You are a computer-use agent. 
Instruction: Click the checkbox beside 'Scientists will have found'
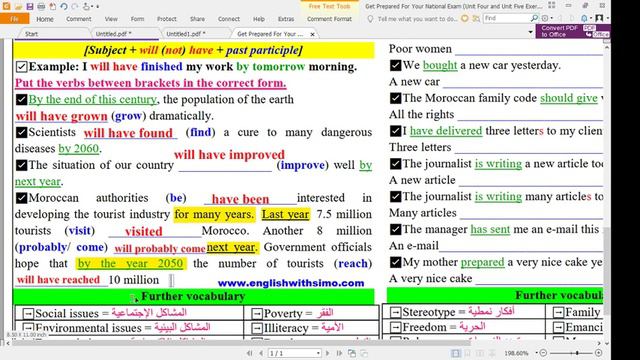tap(21, 132)
